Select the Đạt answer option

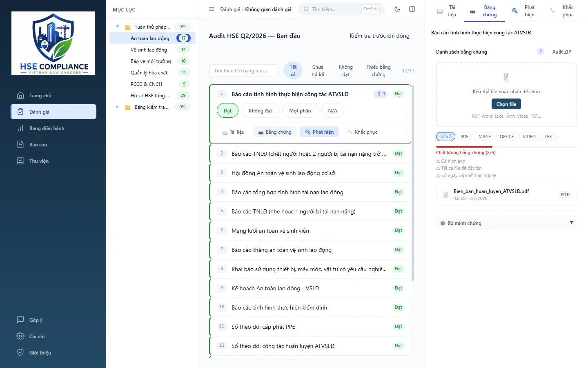pos(227,111)
